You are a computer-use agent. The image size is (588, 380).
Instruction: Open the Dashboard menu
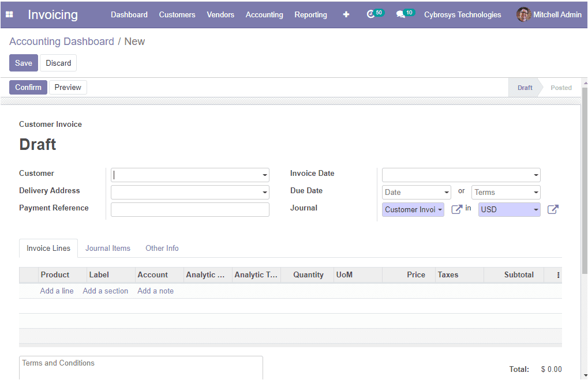point(129,14)
